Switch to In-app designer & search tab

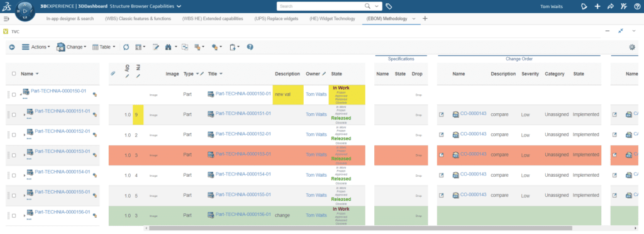pyautogui.click(x=70, y=18)
